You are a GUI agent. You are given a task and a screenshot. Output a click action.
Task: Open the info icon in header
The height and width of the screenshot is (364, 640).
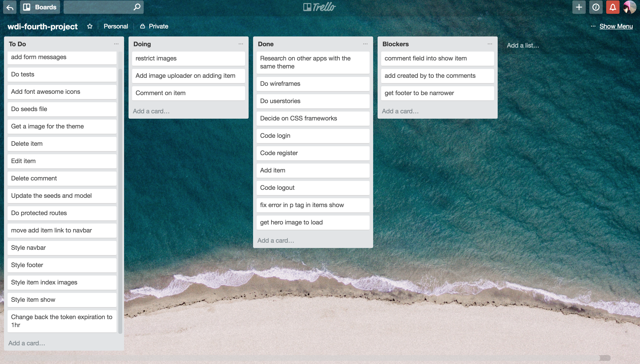[596, 7]
